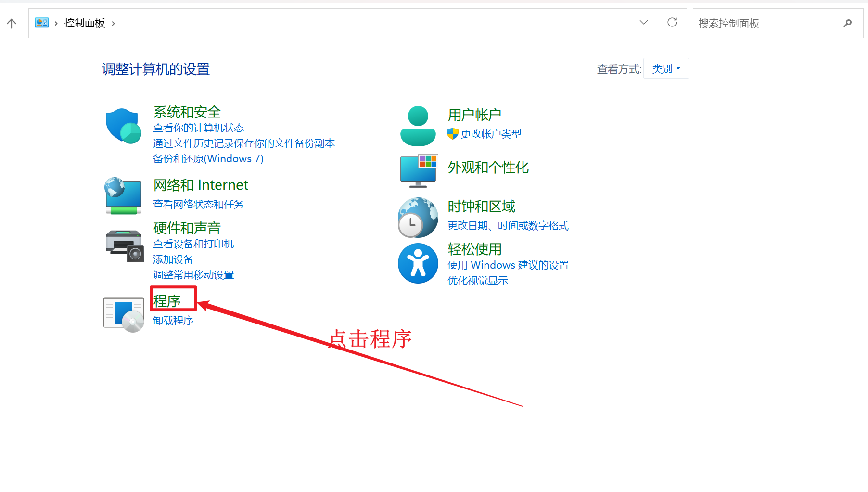Click the up arrow navigation button

click(x=12, y=23)
